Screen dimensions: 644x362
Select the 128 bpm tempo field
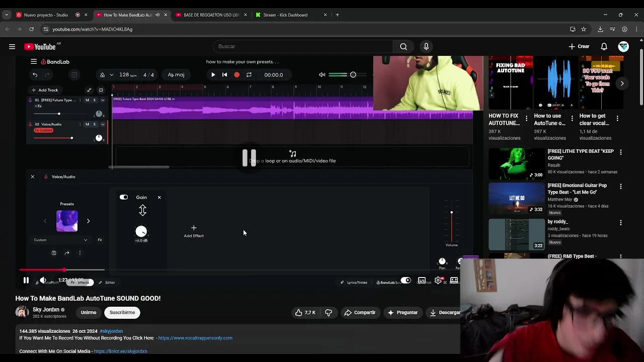click(x=127, y=75)
